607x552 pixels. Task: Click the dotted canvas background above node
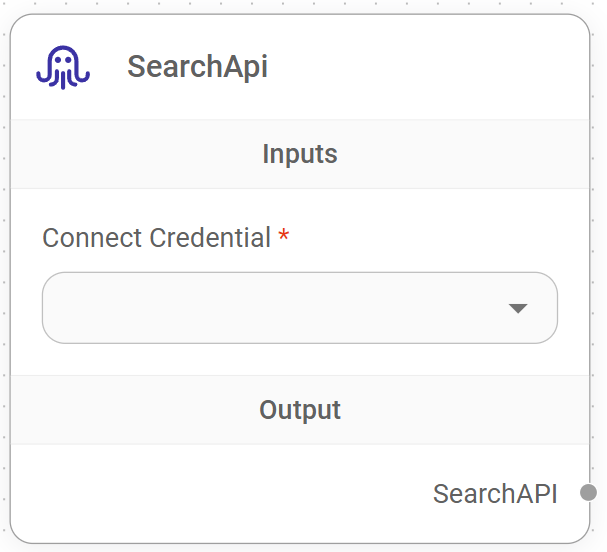coord(300,6)
